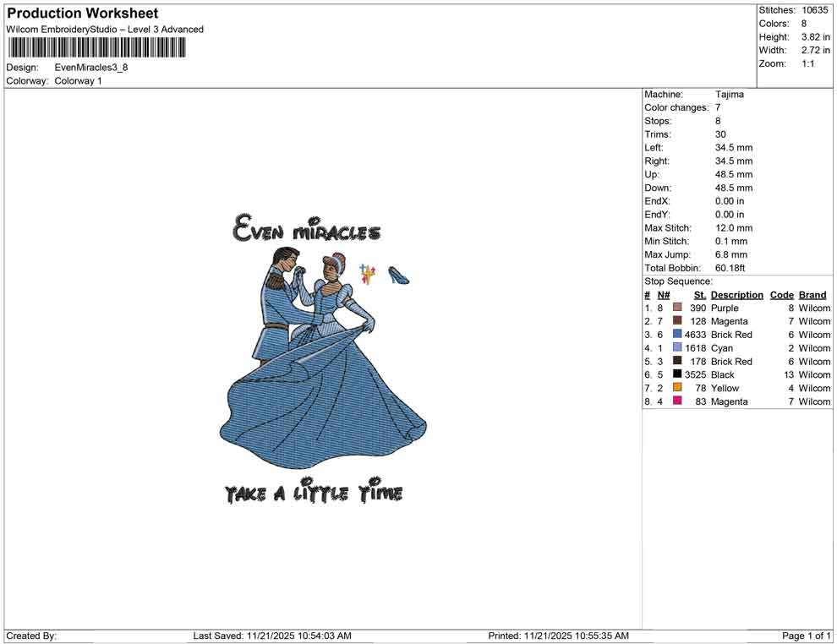Click the barcode under the Wilcom title
837x644 pixels.
pos(96,47)
